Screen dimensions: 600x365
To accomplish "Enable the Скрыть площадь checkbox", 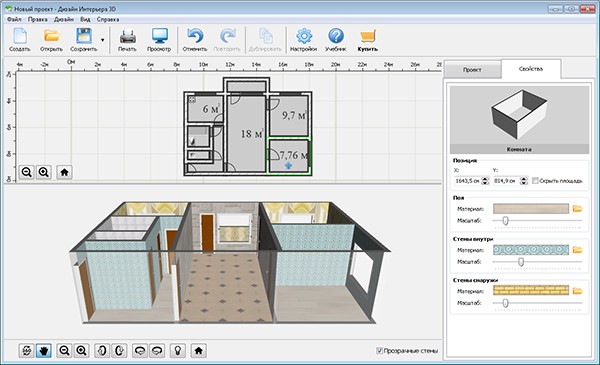I will [535, 181].
